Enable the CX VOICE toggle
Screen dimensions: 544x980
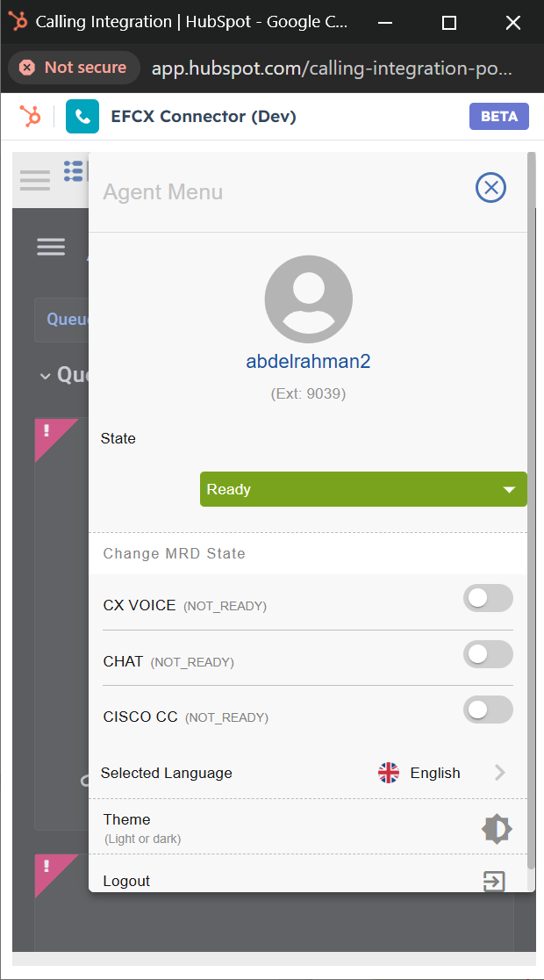pos(488,599)
